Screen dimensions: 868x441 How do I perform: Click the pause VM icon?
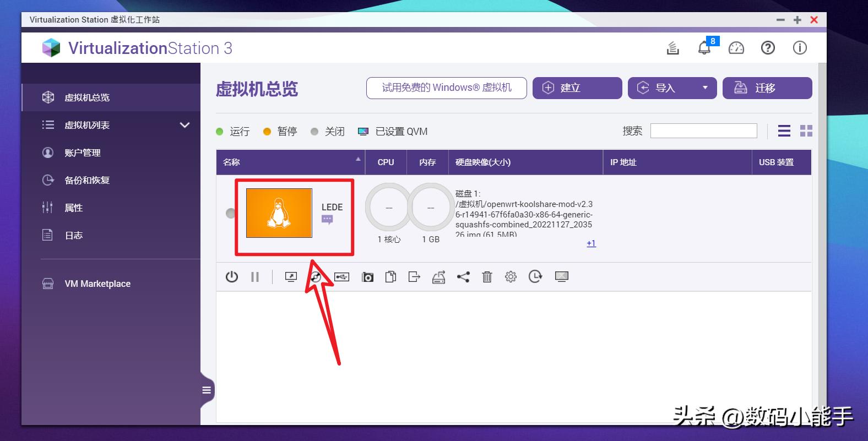click(255, 276)
